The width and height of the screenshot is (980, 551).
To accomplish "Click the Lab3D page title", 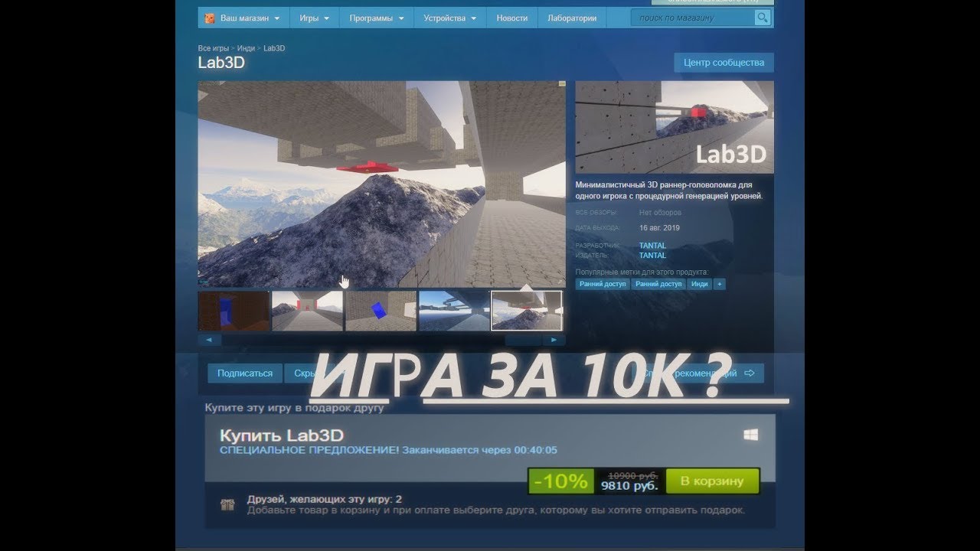I will click(221, 63).
